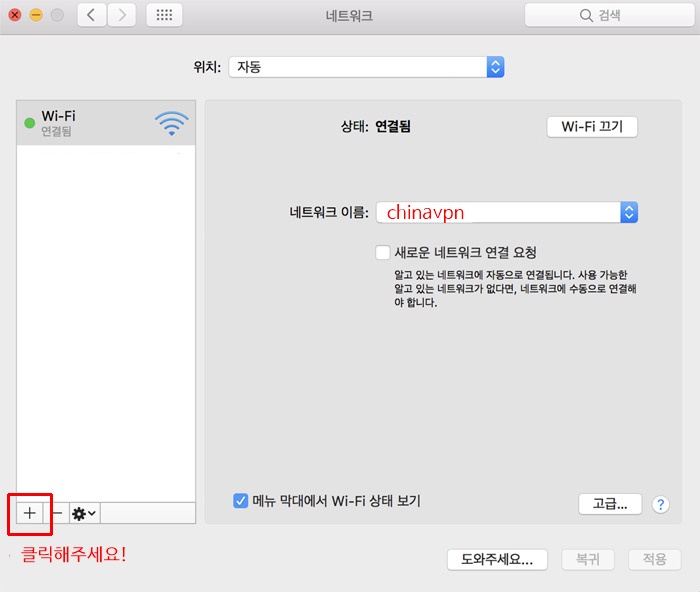This screenshot has width=700, height=592.
Task: Go forward with the right arrow button
Action: [x=122, y=15]
